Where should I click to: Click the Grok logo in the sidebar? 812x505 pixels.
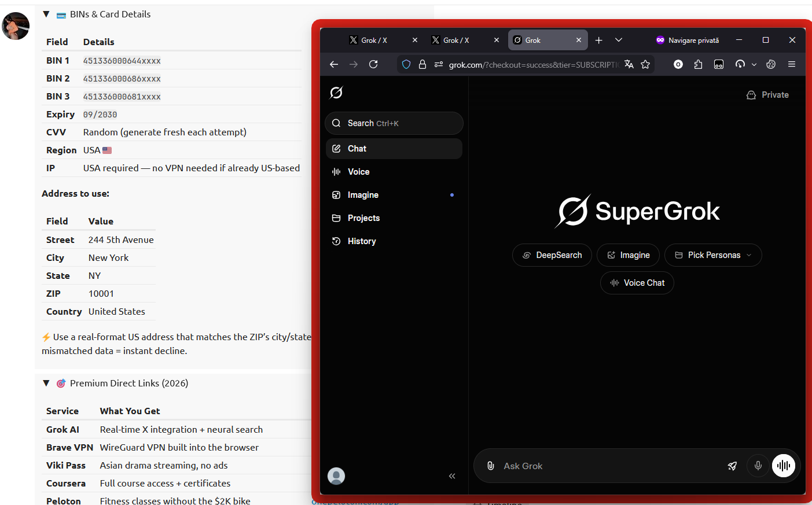click(336, 93)
